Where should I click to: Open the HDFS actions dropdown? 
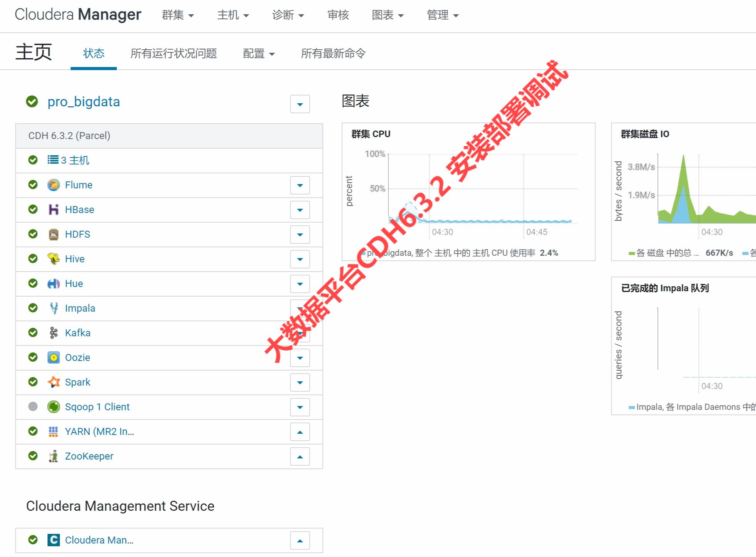pos(300,235)
